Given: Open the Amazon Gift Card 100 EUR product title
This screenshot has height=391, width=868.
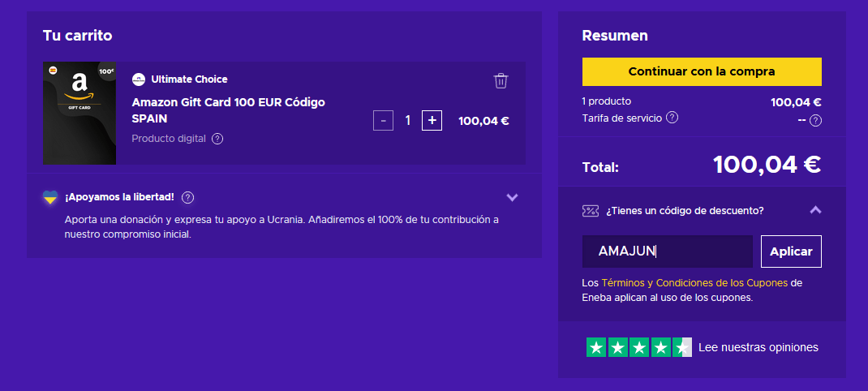Looking at the screenshot, I should [x=228, y=110].
